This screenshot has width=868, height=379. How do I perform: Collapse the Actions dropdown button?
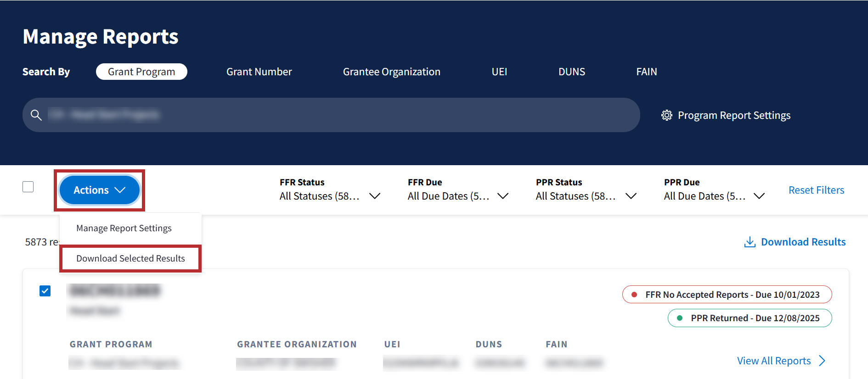coord(99,190)
